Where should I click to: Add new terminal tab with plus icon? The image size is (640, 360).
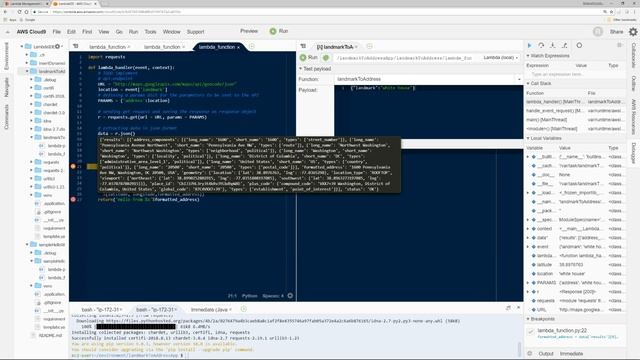[244, 309]
